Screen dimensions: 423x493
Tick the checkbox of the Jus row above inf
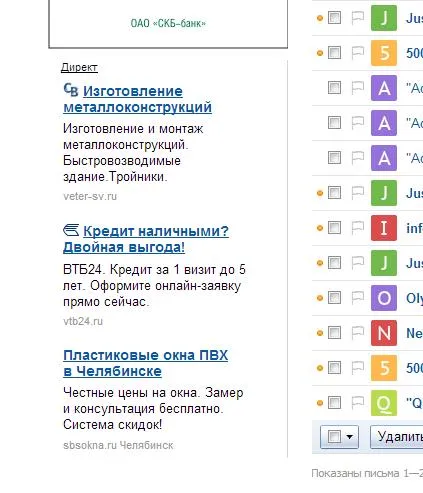coord(334,193)
